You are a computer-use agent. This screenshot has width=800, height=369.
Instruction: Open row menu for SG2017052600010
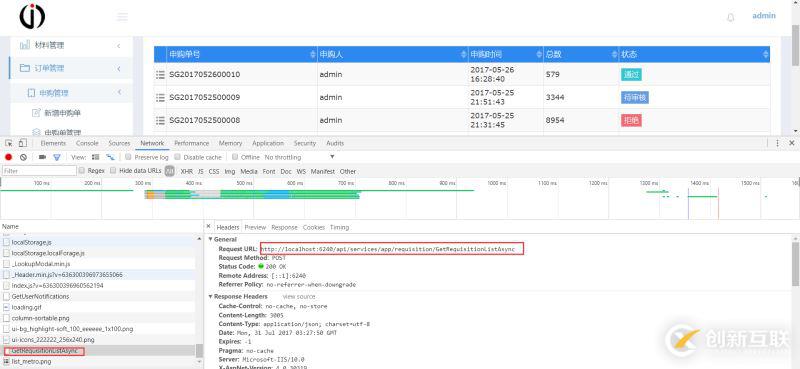pyautogui.click(x=160, y=75)
